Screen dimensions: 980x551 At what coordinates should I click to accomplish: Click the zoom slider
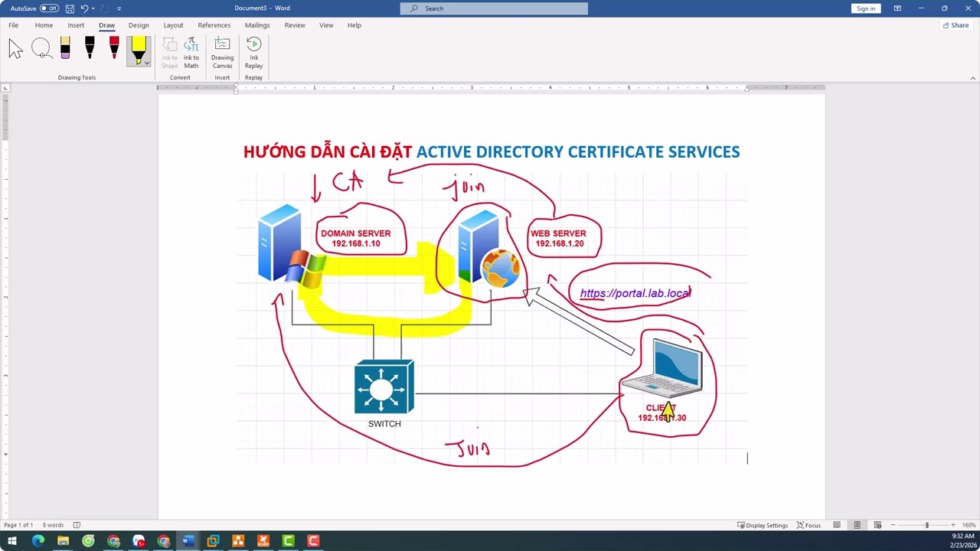[926, 525]
